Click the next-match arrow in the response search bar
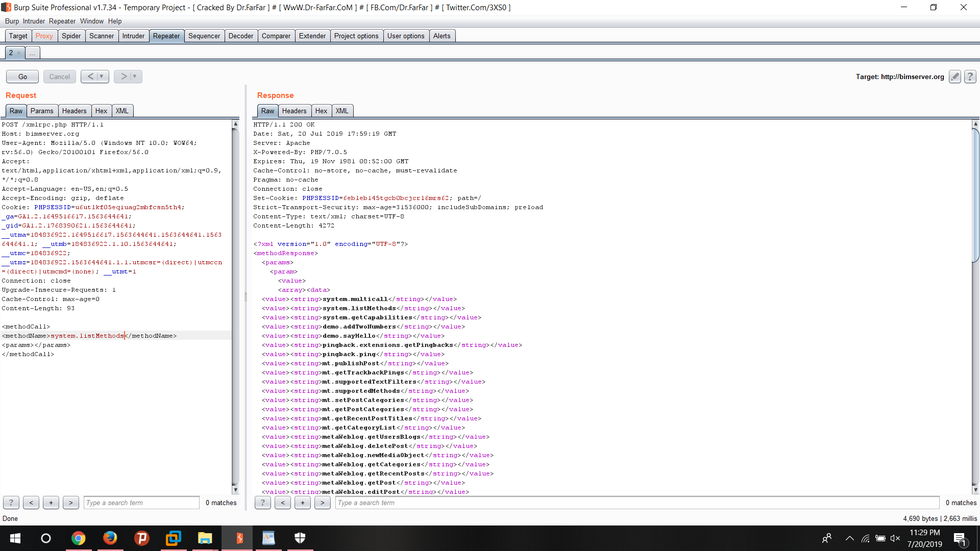980x551 pixels. tap(322, 503)
